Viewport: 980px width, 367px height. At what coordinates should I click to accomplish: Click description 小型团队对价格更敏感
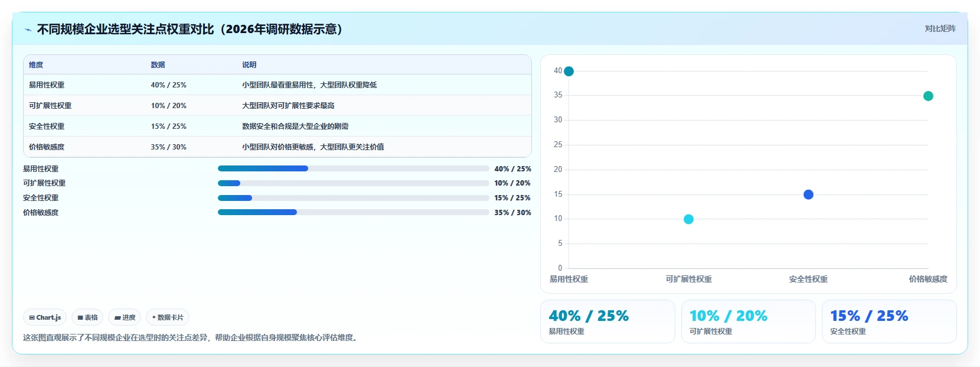coord(313,147)
